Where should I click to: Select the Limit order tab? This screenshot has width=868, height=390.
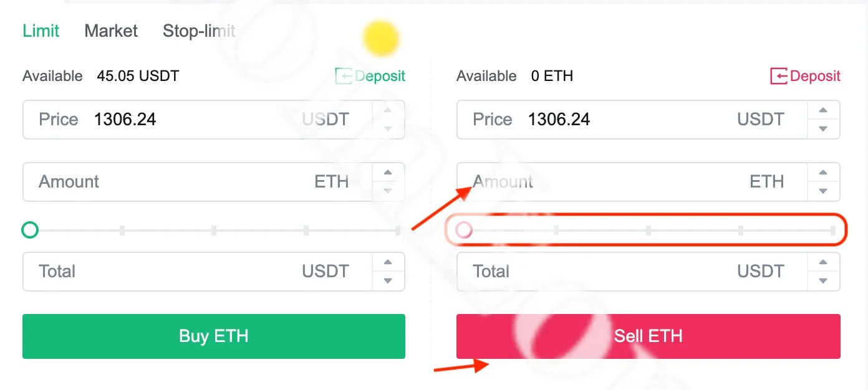pyautogui.click(x=41, y=31)
